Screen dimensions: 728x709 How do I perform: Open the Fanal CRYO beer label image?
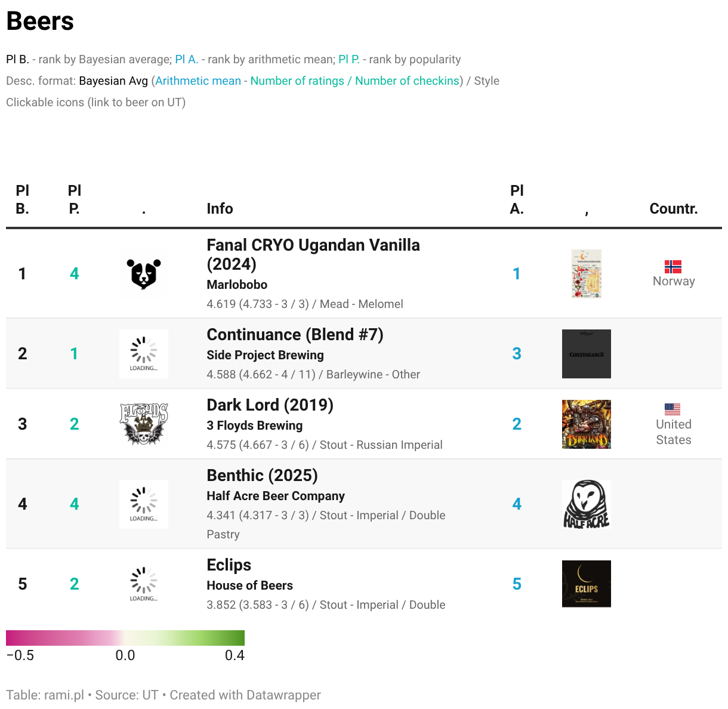[586, 274]
